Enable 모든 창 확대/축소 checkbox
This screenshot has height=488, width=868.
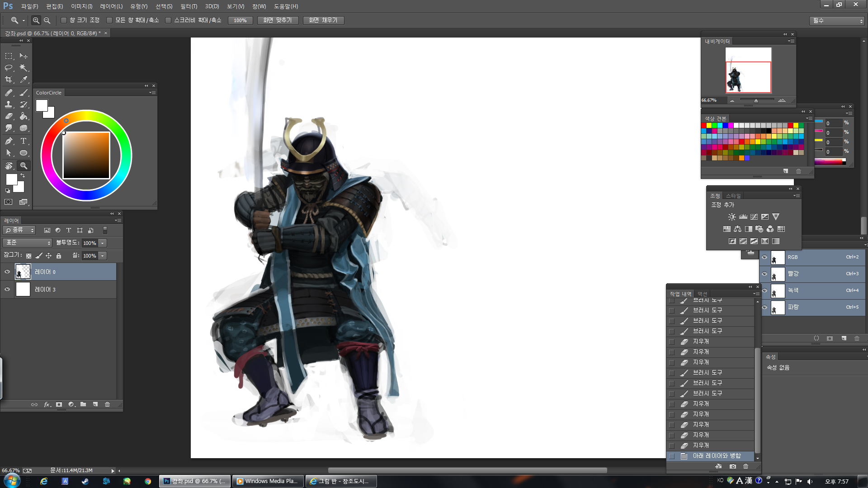coord(109,20)
